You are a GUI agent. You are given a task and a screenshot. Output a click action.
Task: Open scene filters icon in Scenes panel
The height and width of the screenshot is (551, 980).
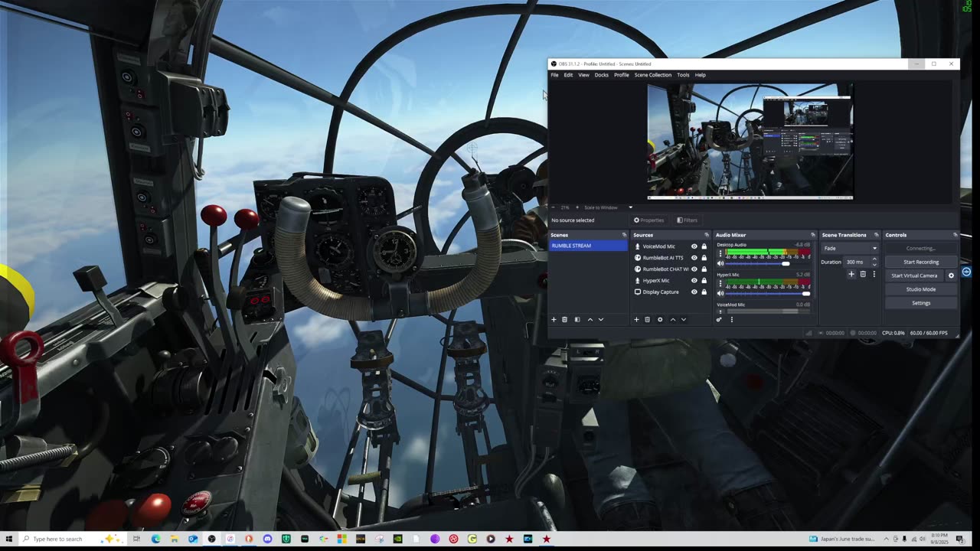coord(577,320)
